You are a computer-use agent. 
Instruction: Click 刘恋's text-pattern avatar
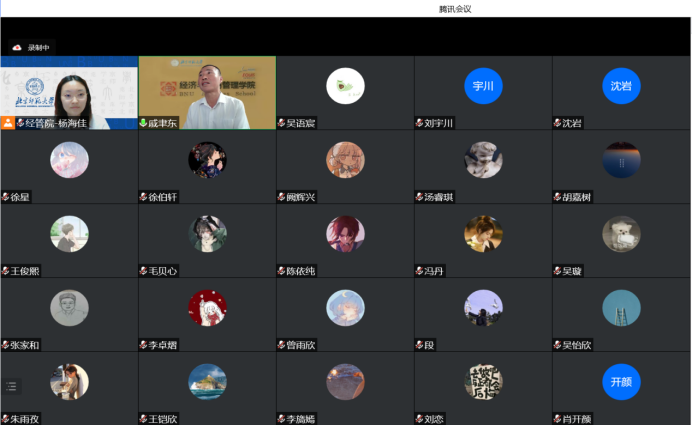(x=483, y=382)
